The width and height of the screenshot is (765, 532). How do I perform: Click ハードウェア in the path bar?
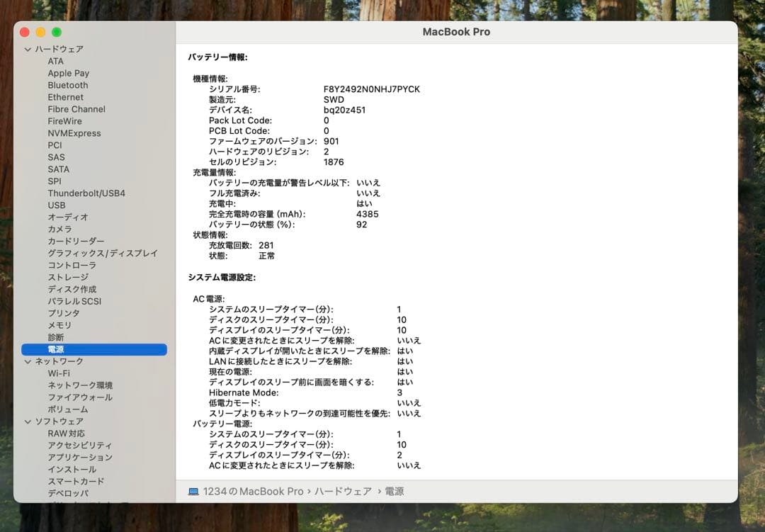pos(343,492)
